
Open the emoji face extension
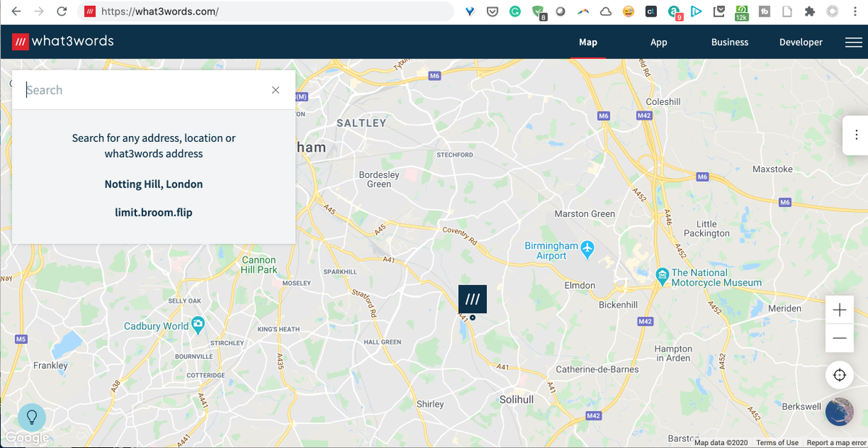tap(629, 12)
